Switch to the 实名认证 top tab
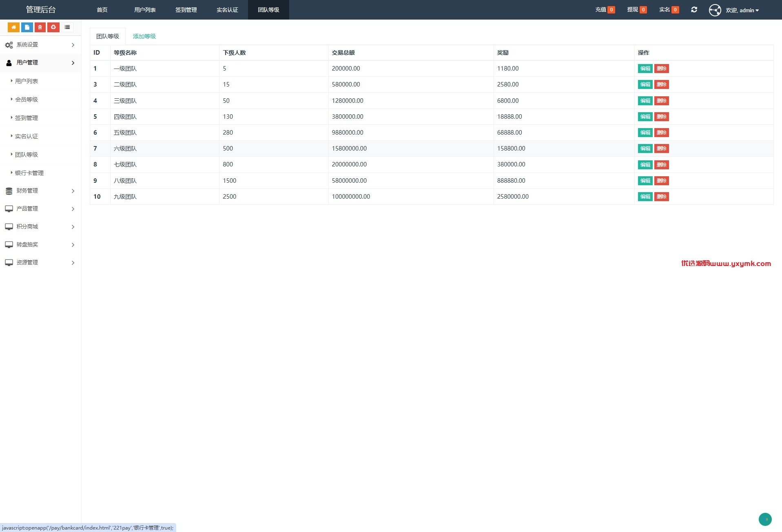The height and width of the screenshot is (532, 782). click(227, 10)
